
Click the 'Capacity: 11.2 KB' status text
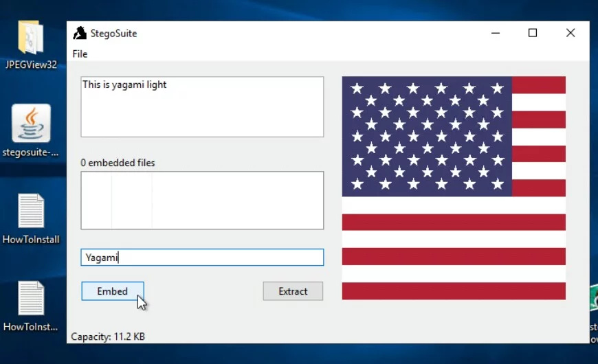108,337
